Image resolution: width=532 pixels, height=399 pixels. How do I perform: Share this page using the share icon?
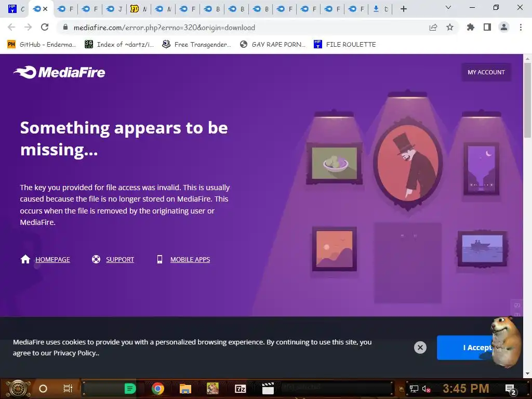click(x=433, y=28)
